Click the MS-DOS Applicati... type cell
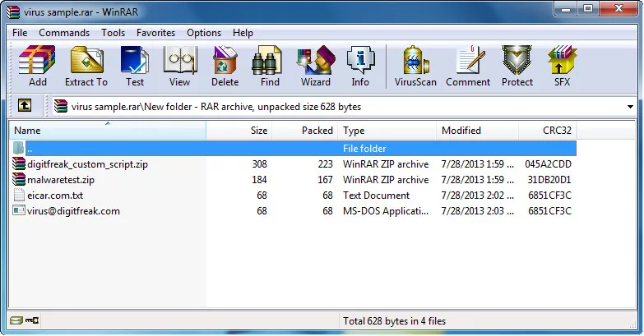Image resolution: width=644 pixels, height=336 pixels. pos(386,210)
